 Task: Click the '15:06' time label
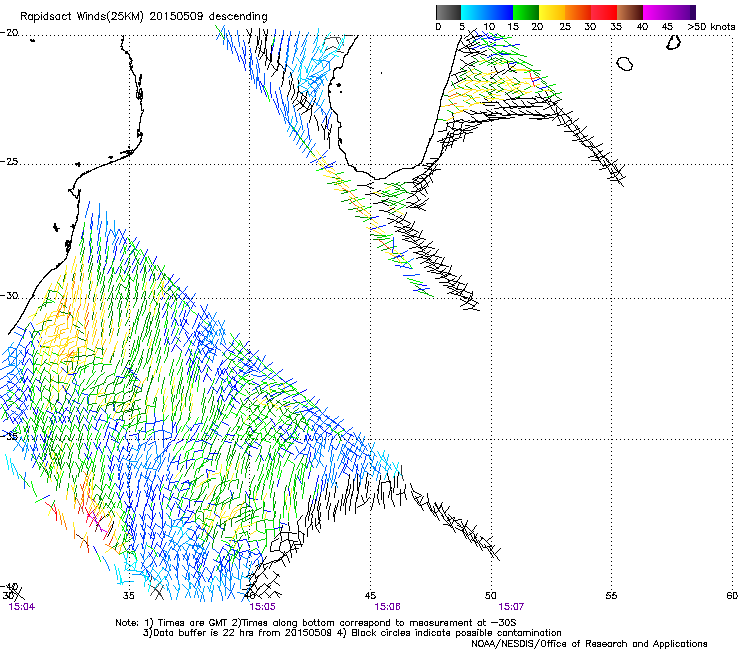(387, 607)
